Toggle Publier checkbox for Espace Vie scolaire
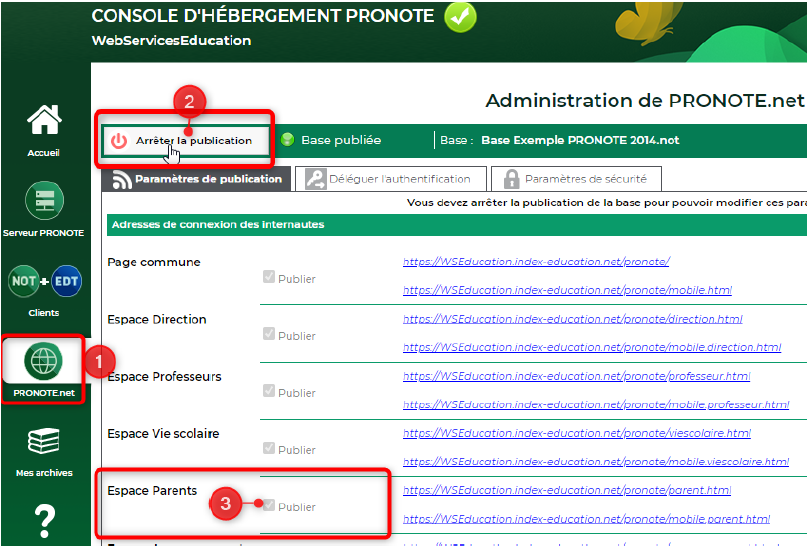810x547 pixels. (268, 448)
